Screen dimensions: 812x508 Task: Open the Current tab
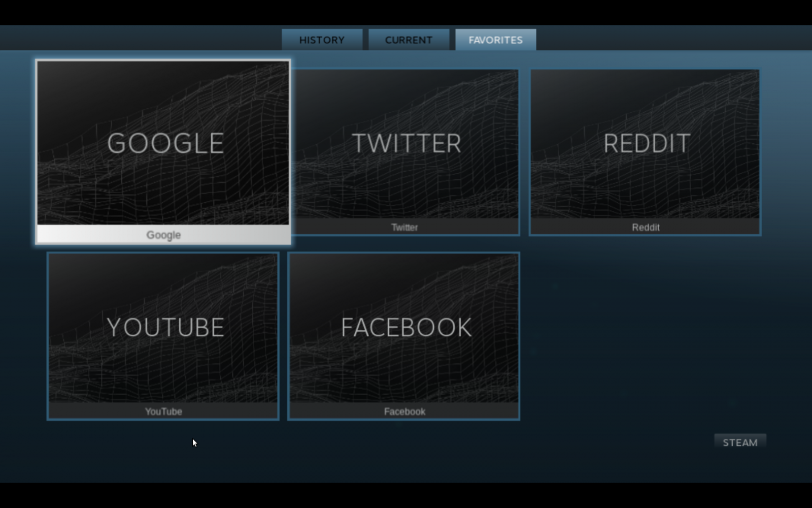pos(409,40)
